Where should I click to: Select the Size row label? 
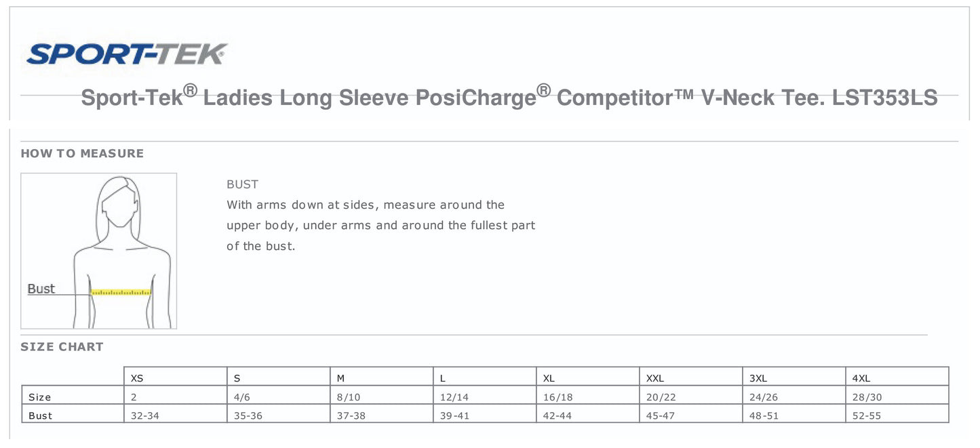click(x=39, y=397)
